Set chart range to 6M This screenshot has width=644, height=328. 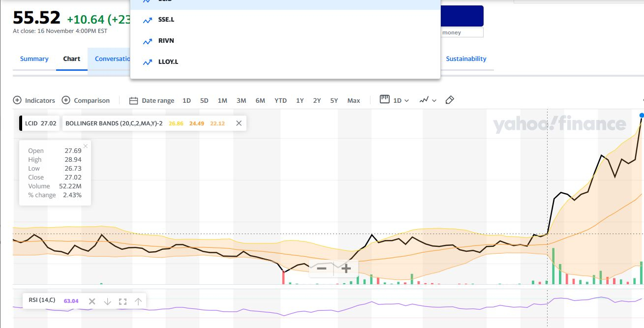pos(260,100)
